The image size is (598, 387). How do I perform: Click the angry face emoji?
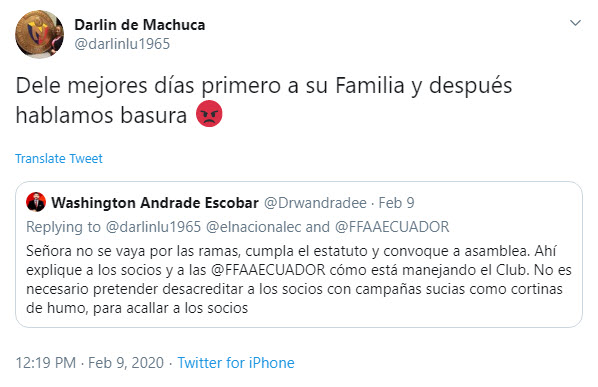click(x=209, y=114)
